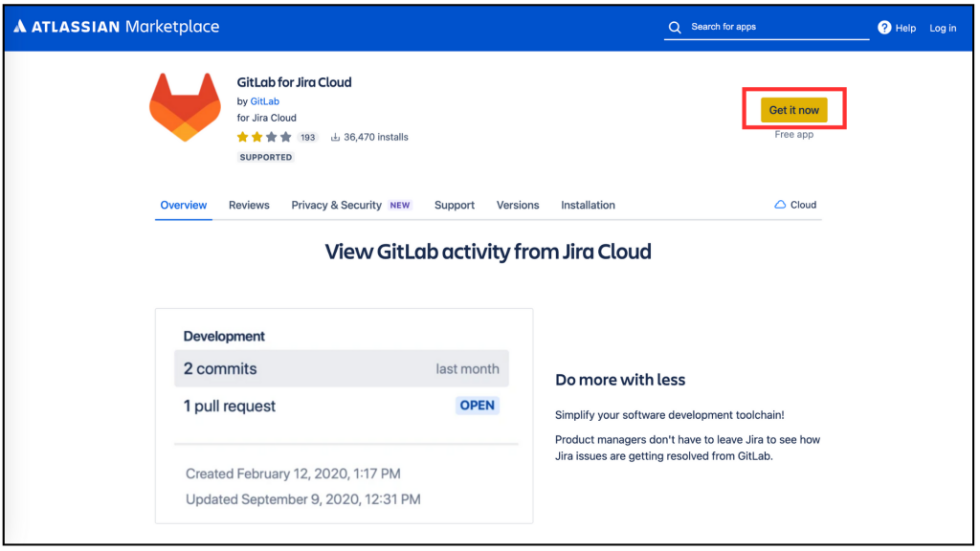Click the View GitLab activity from Jira Cloud heading
Screen dimensions: 980x551
tap(488, 252)
